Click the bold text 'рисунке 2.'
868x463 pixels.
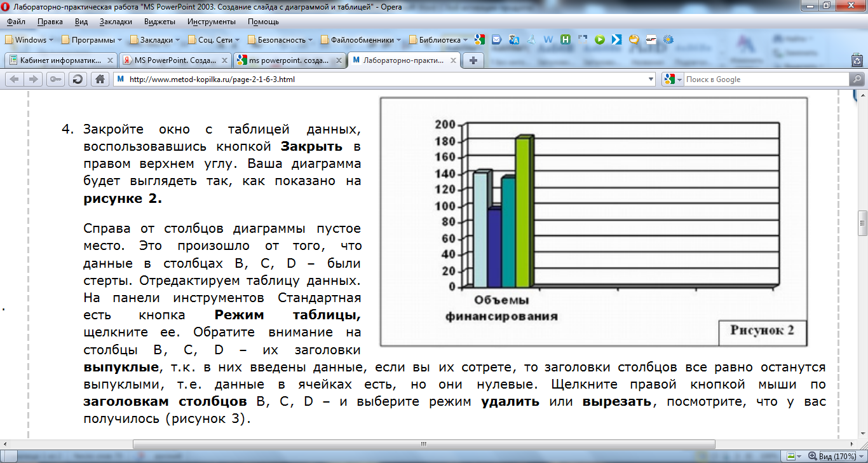pyautogui.click(x=123, y=198)
